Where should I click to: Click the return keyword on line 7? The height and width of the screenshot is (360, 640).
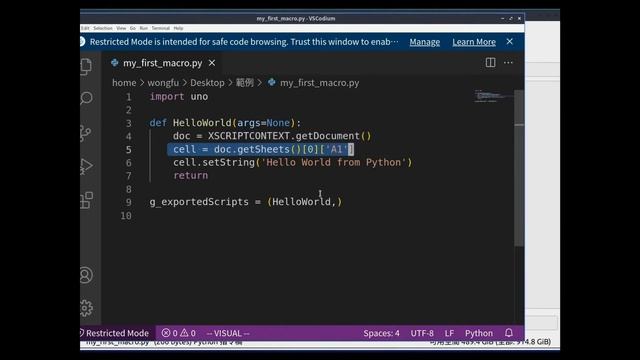[191, 176]
